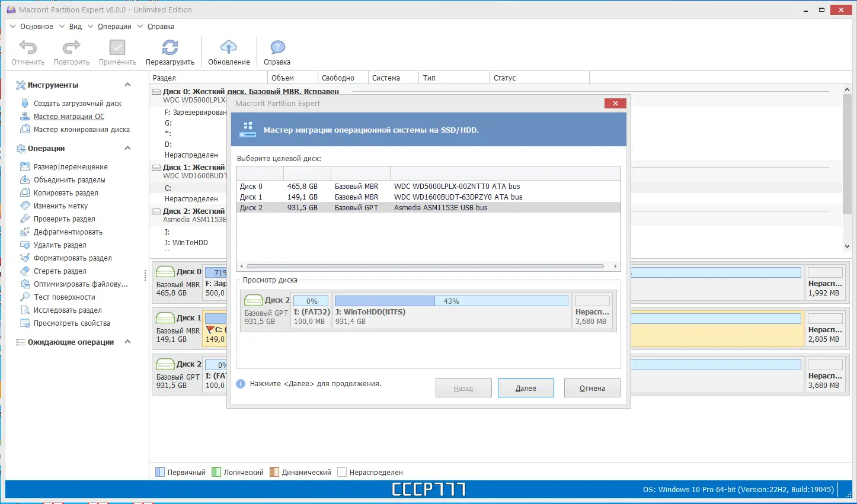Open the Мастер миграции ОС tool
Image resolution: width=857 pixels, height=504 pixels.
tap(69, 116)
